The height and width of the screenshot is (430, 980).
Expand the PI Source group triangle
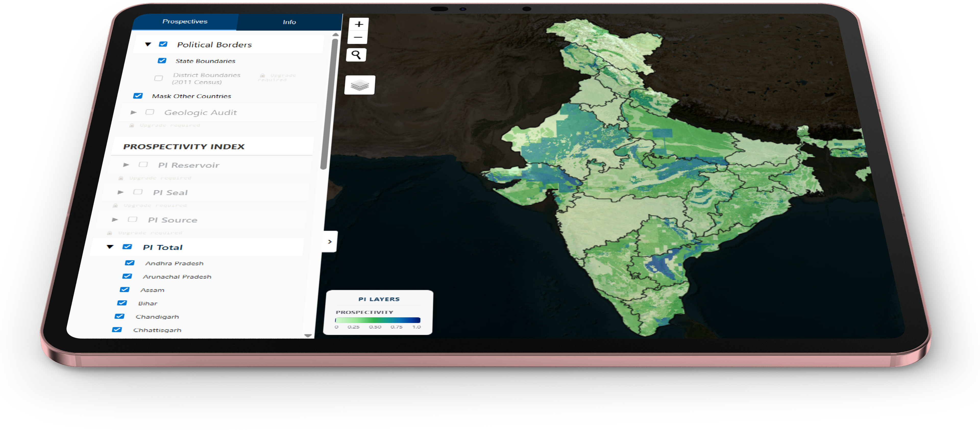click(115, 220)
